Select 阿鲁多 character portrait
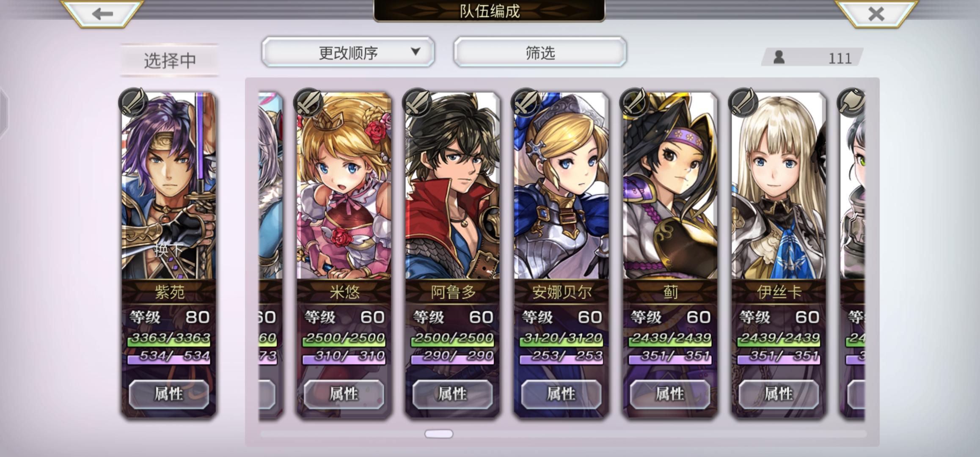 [453, 186]
